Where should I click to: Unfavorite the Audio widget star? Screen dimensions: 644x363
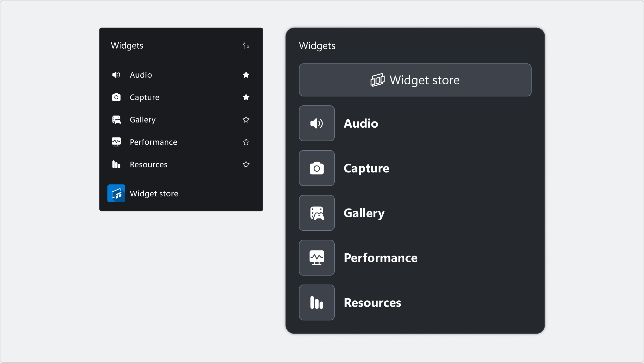coord(246,75)
